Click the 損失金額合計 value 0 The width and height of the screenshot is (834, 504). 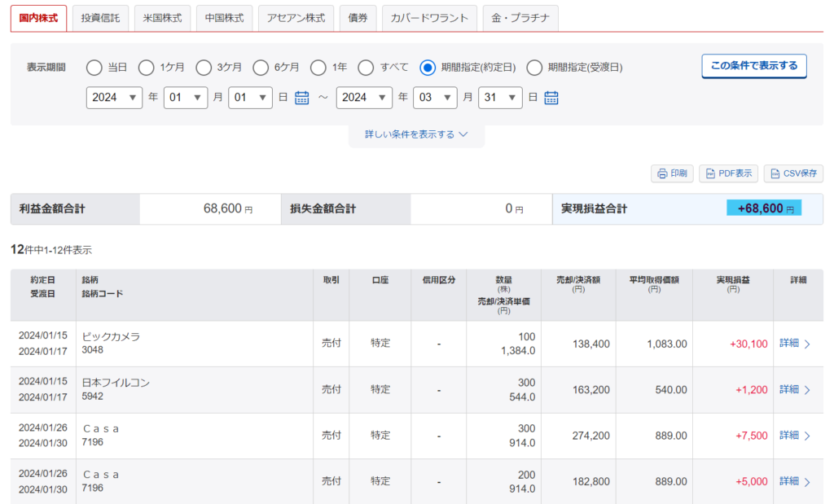[x=515, y=208]
